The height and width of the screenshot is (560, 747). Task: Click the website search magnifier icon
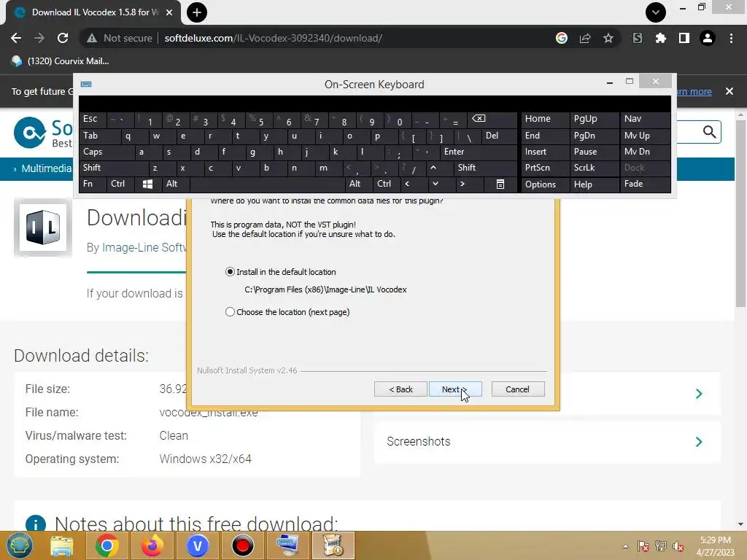click(x=709, y=132)
